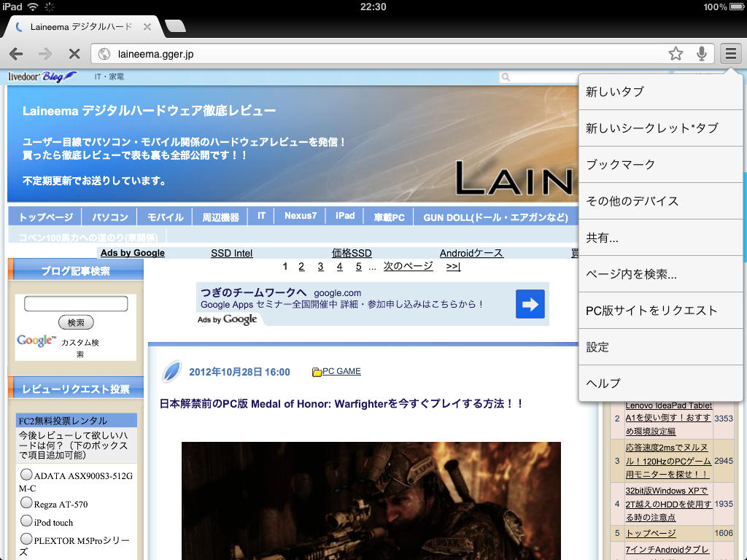The width and height of the screenshot is (747, 560).
Task: Open ブックマーク from the menu
Action: (661, 165)
